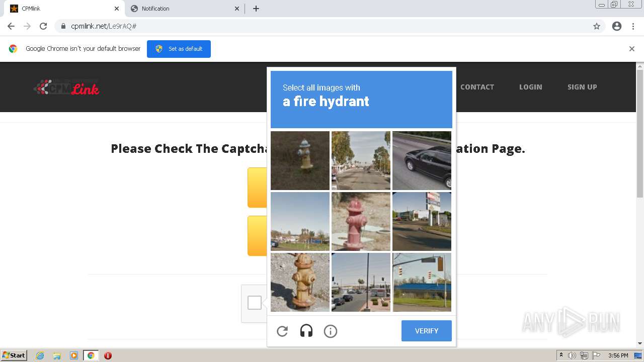Close the Notification tab
This screenshot has height=362, width=644.
[237, 9]
